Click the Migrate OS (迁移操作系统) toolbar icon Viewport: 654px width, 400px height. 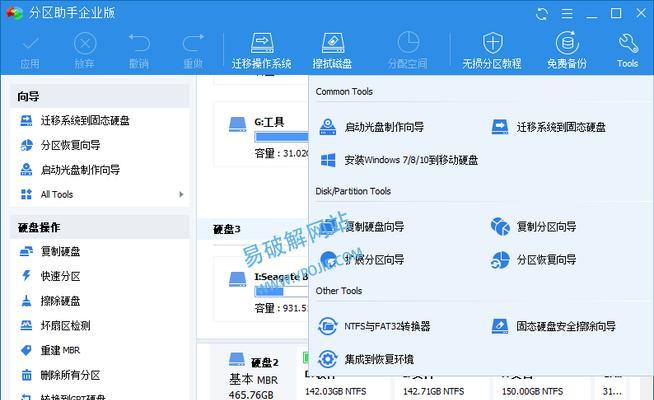point(262,43)
